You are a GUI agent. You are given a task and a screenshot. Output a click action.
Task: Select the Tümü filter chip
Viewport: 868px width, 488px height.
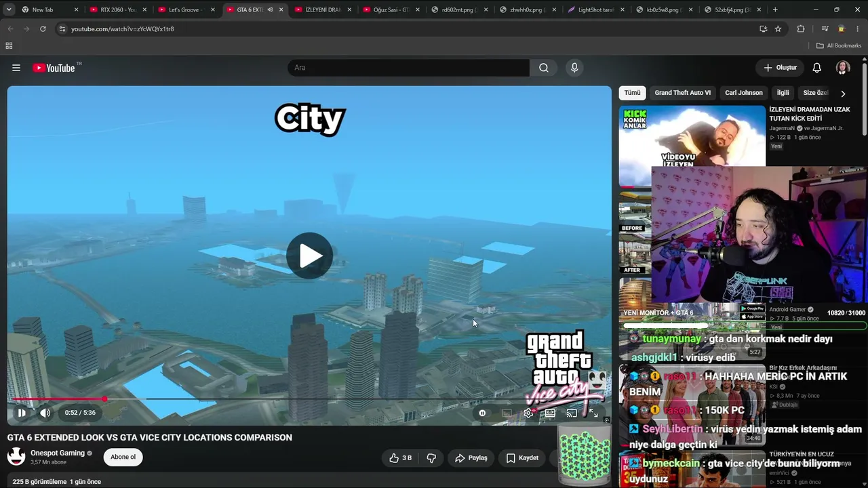(x=632, y=93)
